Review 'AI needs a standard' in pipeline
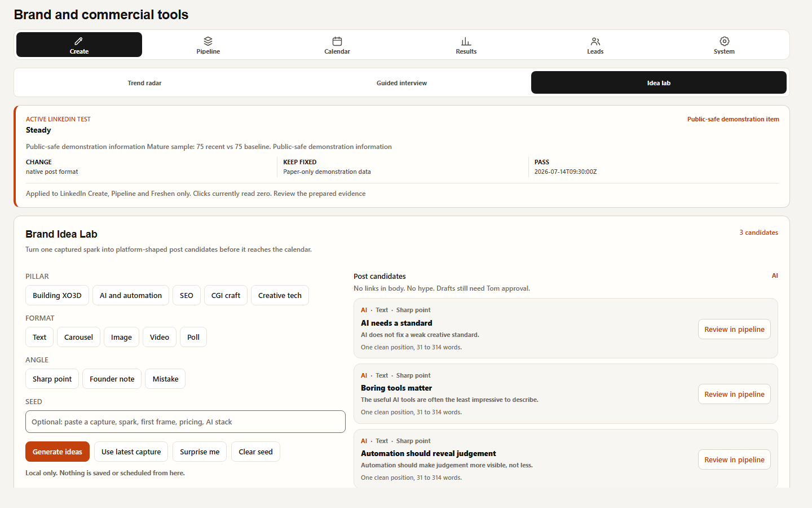Screen dimensions: 812x508 coord(734,329)
